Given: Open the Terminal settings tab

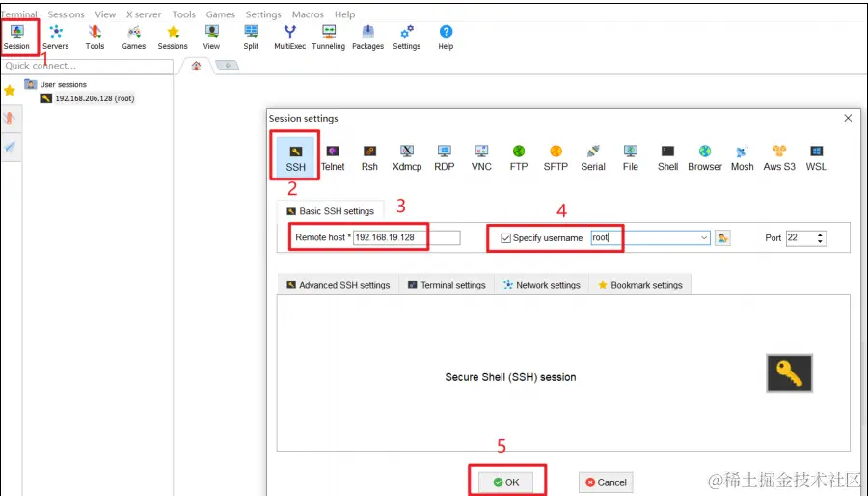Looking at the screenshot, I should (447, 285).
